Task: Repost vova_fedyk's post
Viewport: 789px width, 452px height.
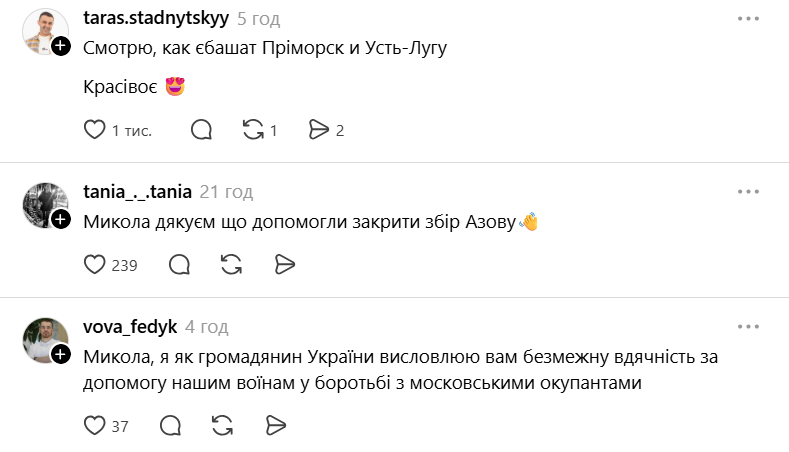Action: coord(222,426)
